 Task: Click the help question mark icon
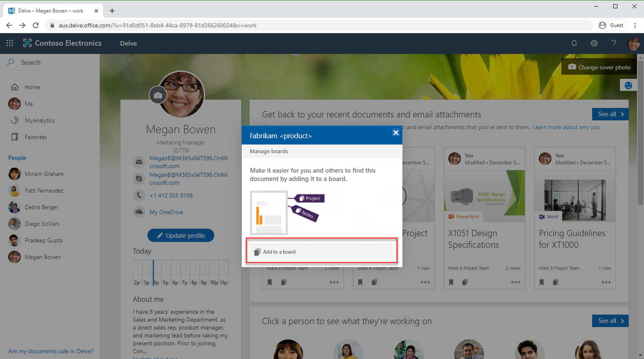pyautogui.click(x=614, y=43)
